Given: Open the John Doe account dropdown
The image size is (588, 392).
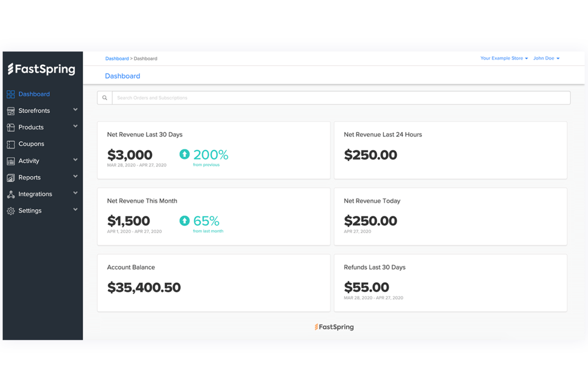Looking at the screenshot, I should click(x=546, y=58).
